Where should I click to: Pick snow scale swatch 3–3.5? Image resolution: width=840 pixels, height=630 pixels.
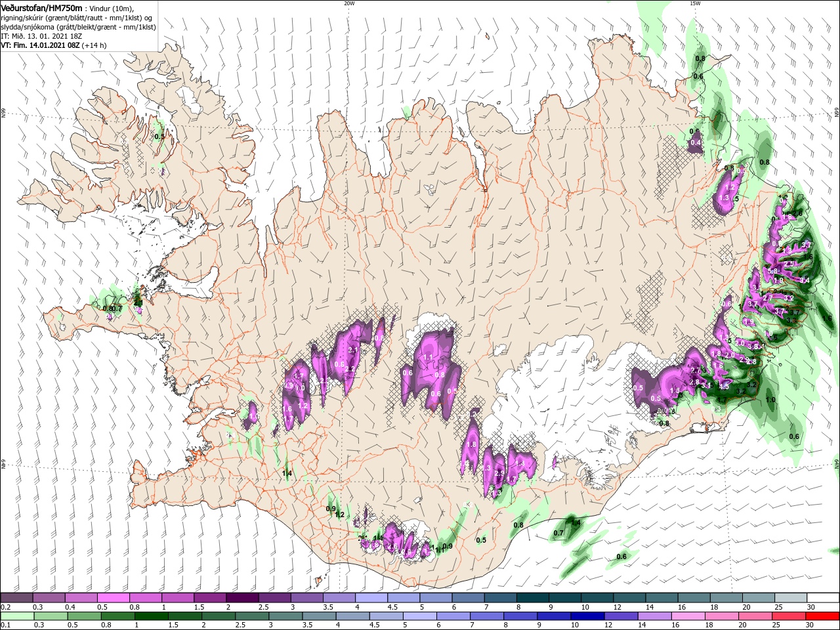click(x=306, y=598)
